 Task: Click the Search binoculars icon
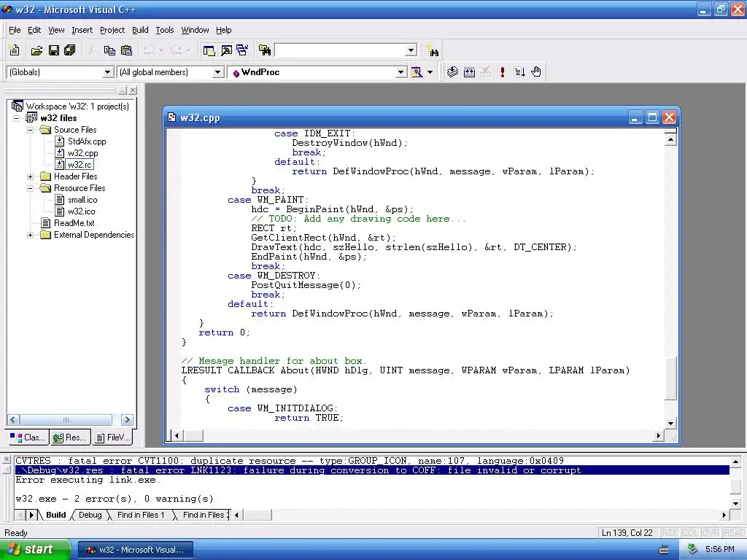433,50
